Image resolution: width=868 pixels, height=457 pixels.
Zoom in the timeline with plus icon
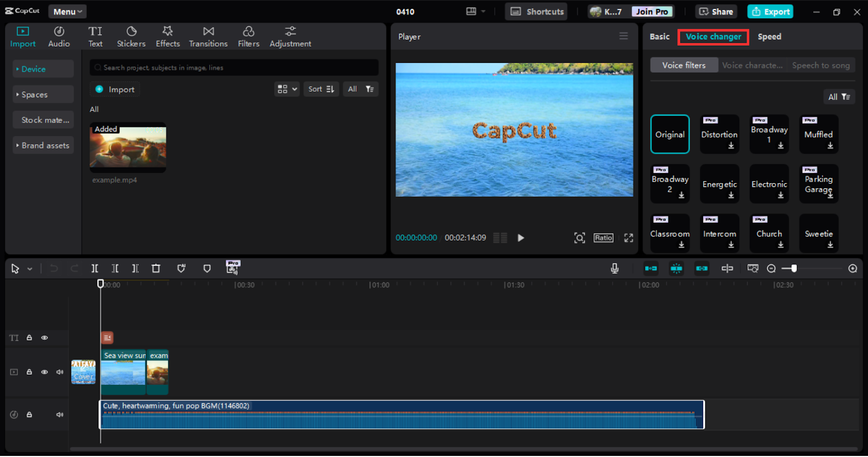853,268
